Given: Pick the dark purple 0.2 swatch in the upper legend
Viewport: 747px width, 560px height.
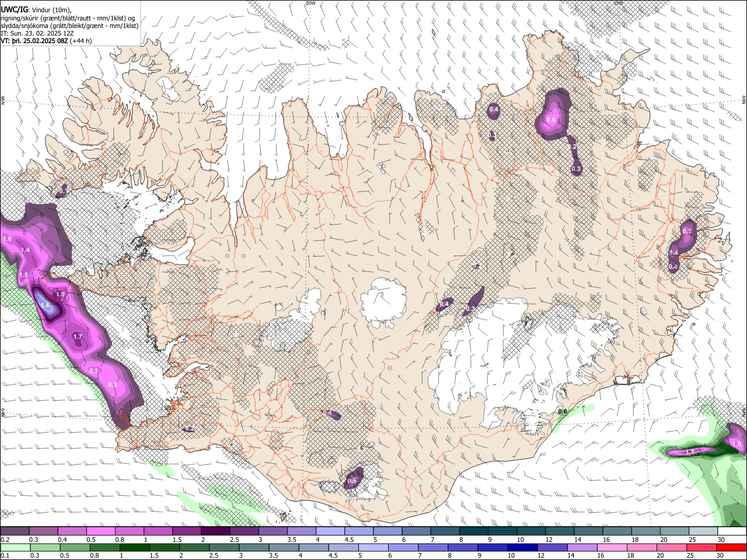Looking at the screenshot, I should coord(15,531).
